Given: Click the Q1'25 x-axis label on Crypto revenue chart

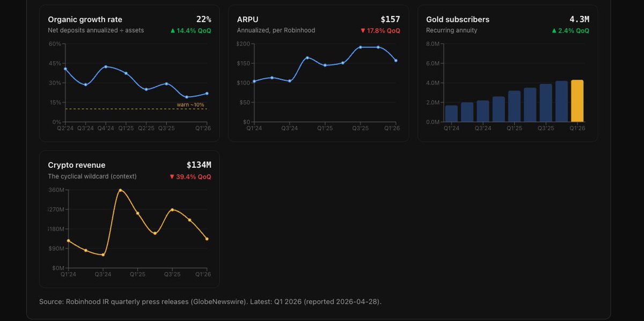Looking at the screenshot, I should [138, 274].
